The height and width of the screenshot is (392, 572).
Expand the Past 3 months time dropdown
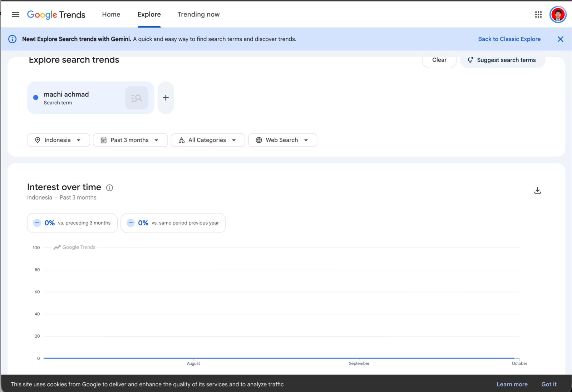130,140
